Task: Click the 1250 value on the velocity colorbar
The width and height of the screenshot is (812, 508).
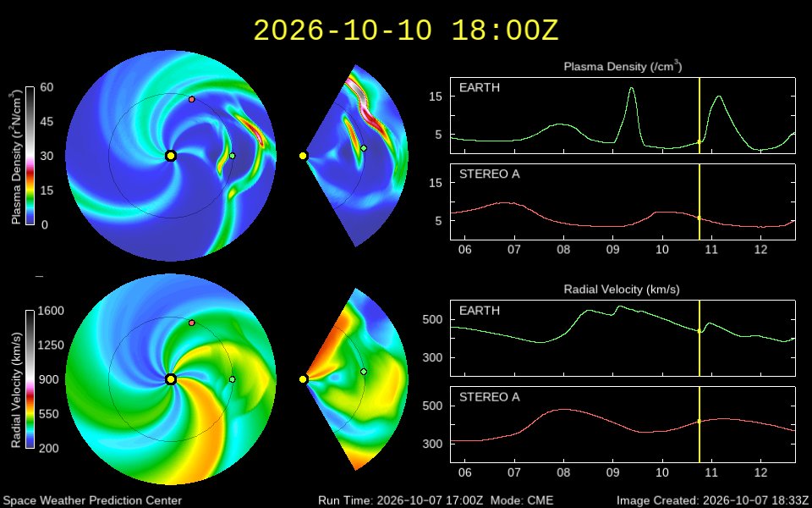Action: click(x=52, y=345)
